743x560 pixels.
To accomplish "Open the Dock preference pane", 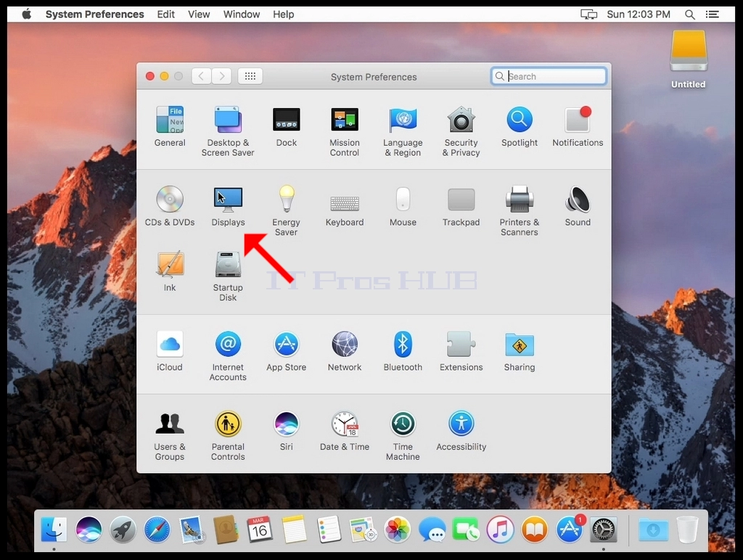I will point(286,120).
